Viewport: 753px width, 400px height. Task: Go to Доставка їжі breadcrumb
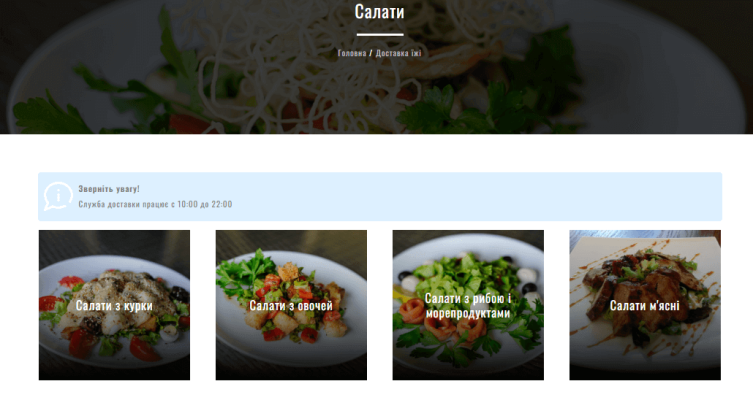398,53
